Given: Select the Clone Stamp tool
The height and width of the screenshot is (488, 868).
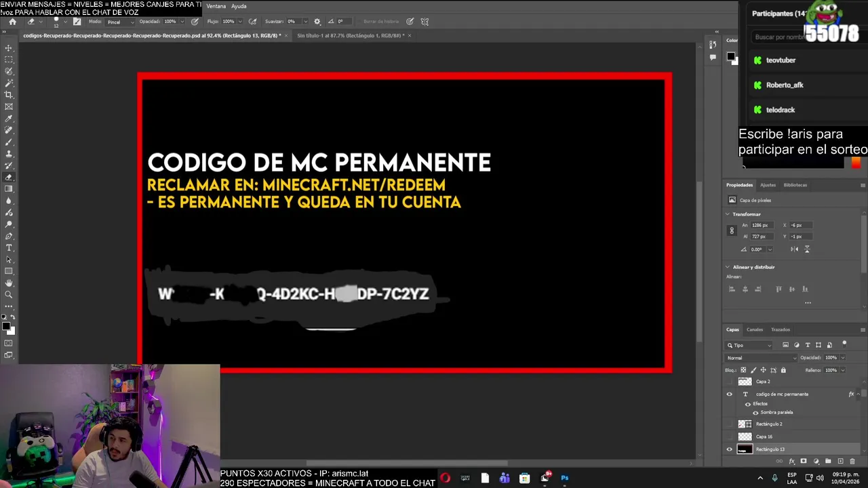Looking at the screenshot, I should tap(9, 154).
